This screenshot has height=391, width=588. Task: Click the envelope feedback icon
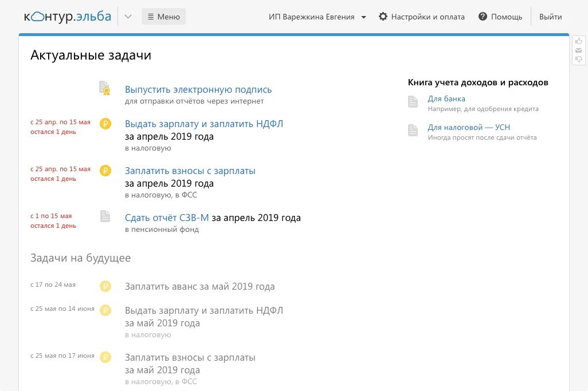[x=579, y=50]
